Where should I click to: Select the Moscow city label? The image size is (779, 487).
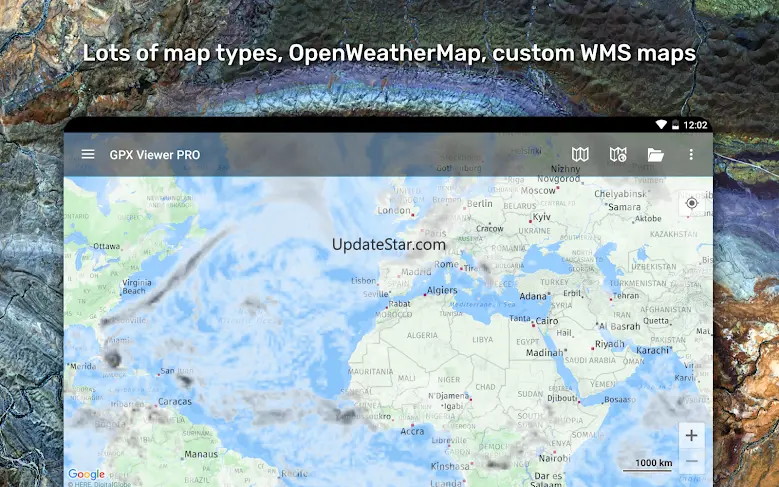point(538,191)
